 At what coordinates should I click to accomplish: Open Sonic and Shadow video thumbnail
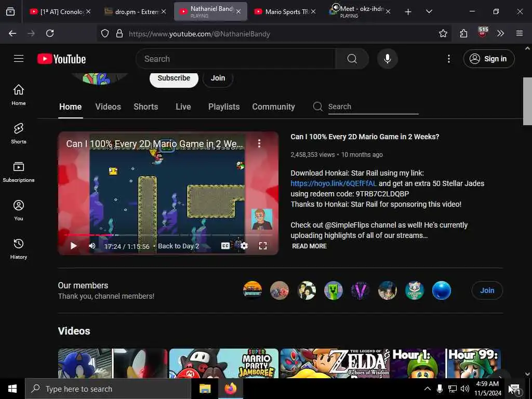point(113,363)
